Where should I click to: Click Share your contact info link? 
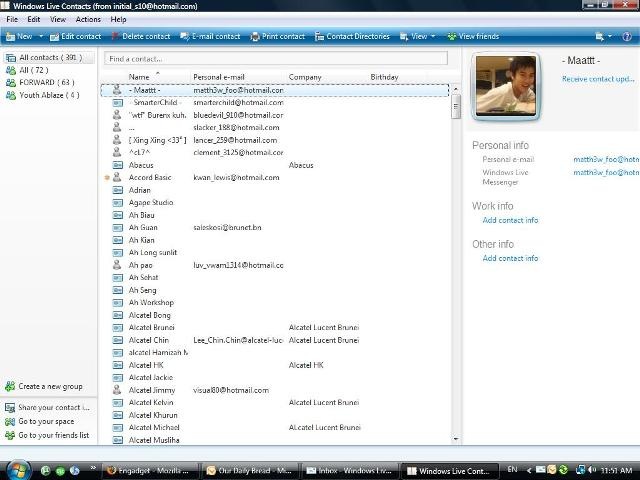[x=47, y=407]
